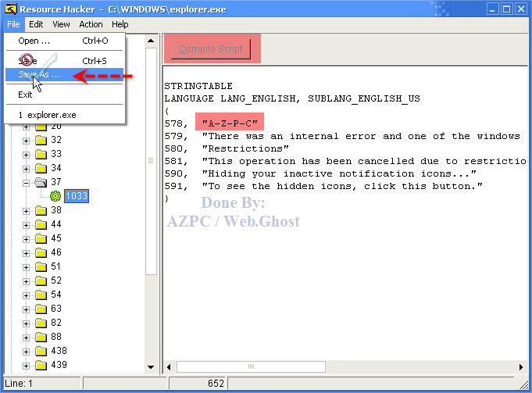Click the folder icon for item 438
The image size is (532, 393).
tap(41, 351)
